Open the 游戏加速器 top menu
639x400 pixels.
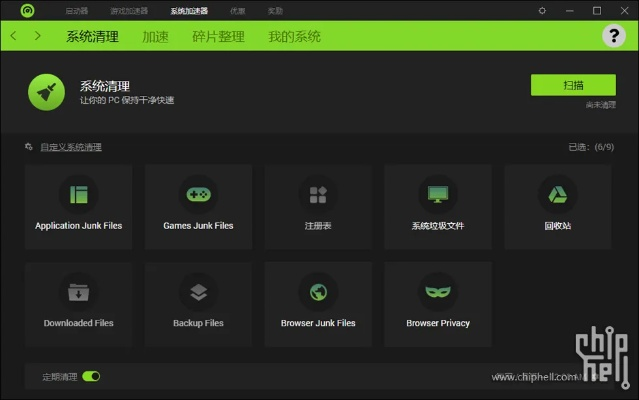pos(129,11)
